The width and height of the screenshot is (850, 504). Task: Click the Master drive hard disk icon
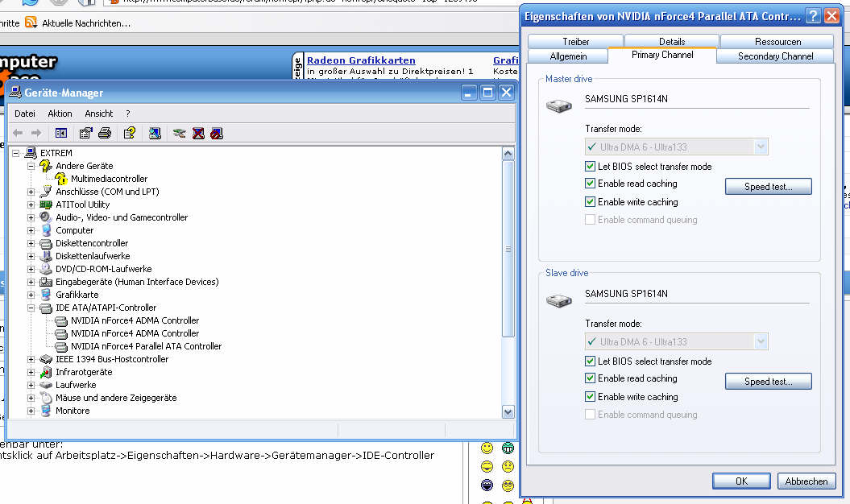click(559, 105)
